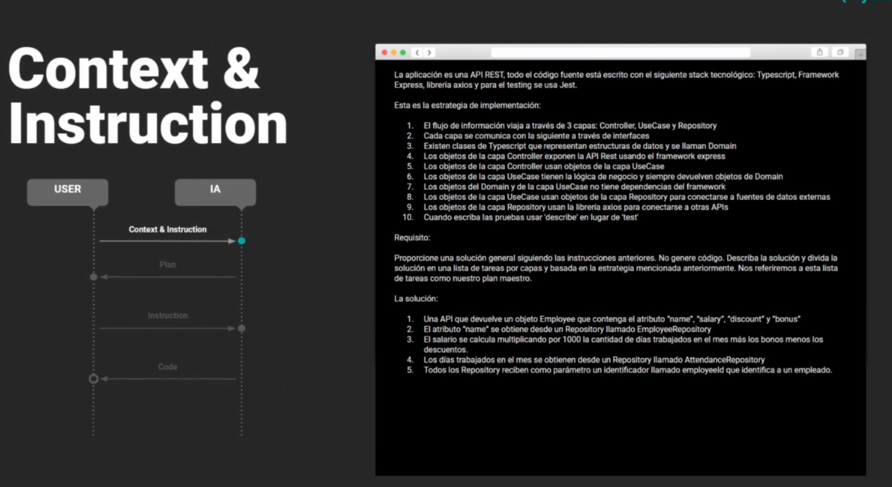
Task: Click the gray Plan dot on USER lifeline
Action: coord(94,277)
